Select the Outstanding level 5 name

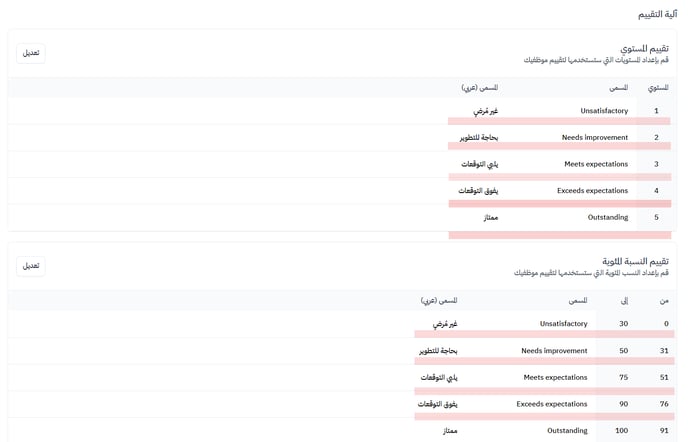coord(608,217)
